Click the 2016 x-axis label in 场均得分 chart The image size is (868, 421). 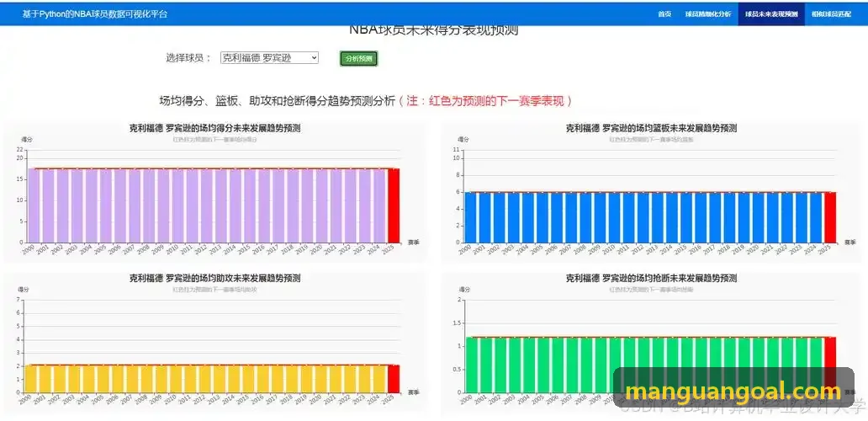pyautogui.click(x=259, y=250)
